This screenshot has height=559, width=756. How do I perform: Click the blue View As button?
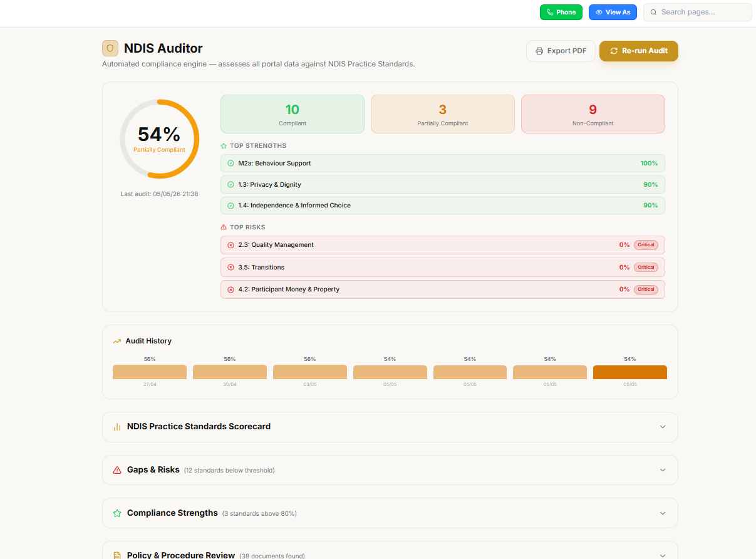[x=613, y=12]
